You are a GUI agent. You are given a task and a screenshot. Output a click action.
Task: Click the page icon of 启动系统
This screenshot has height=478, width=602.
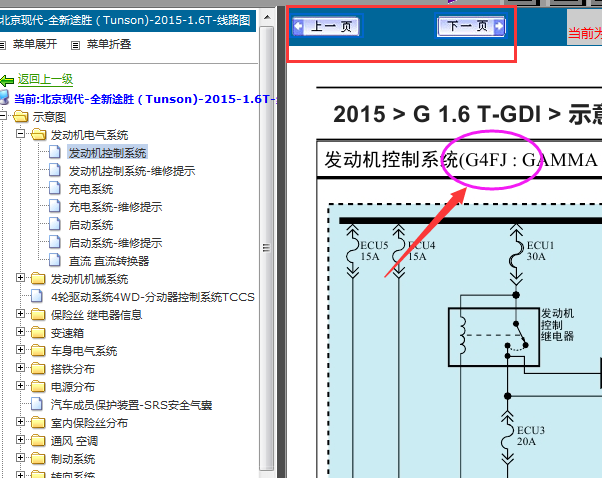click(x=55, y=224)
